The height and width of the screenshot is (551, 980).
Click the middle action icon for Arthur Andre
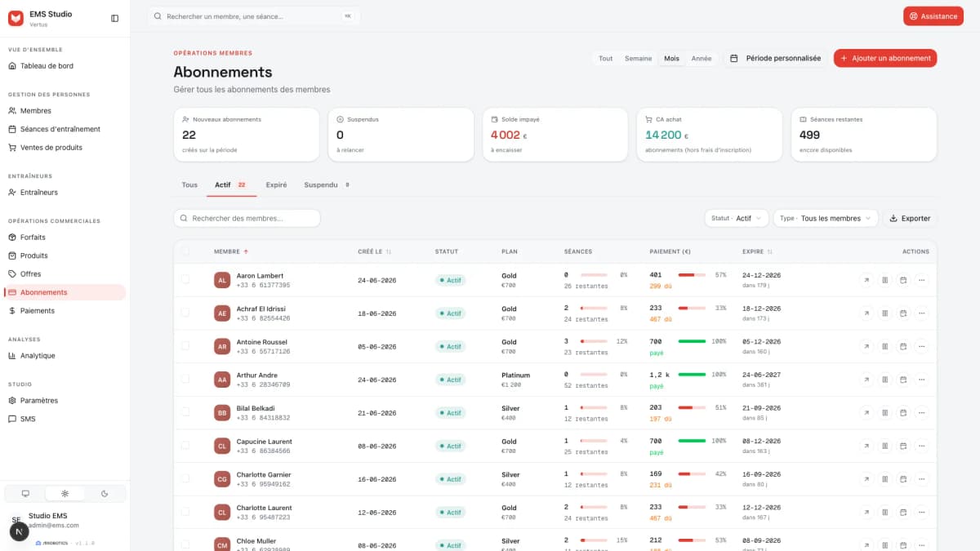click(885, 380)
